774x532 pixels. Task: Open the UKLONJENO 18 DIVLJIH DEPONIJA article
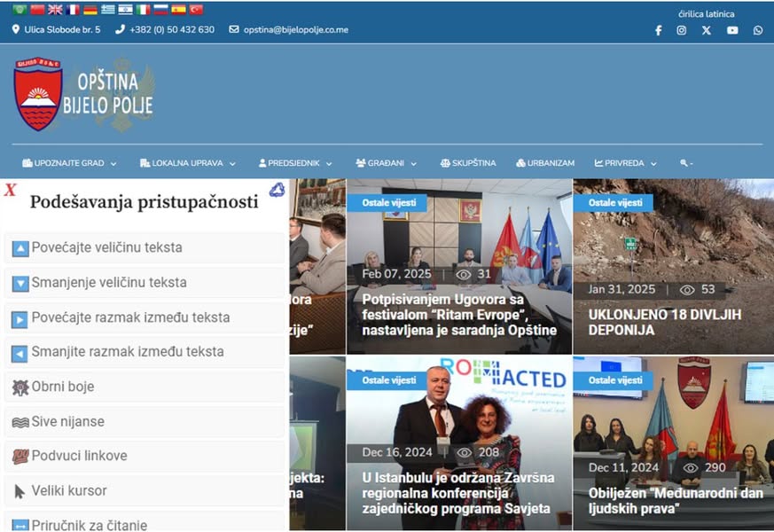[x=664, y=322]
